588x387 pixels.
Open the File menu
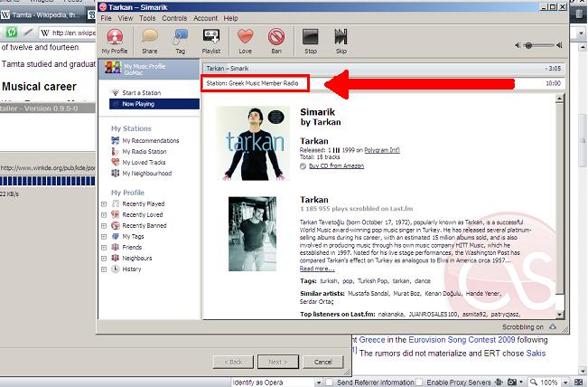(x=106, y=18)
